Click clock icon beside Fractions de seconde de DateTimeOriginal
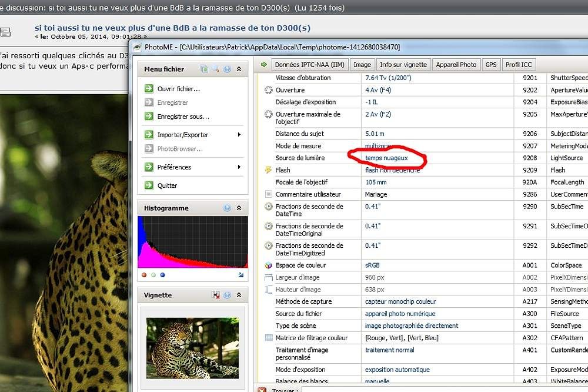The width and height of the screenshot is (588, 392). point(269,226)
